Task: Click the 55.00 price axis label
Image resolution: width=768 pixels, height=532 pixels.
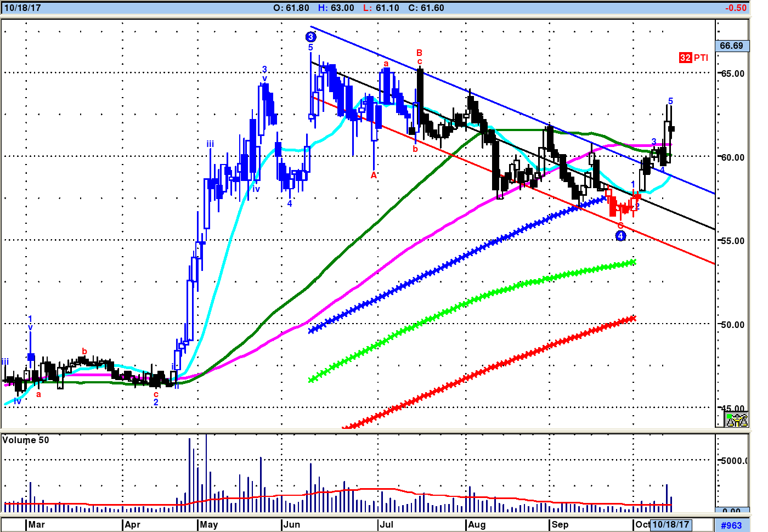Action: coord(732,241)
